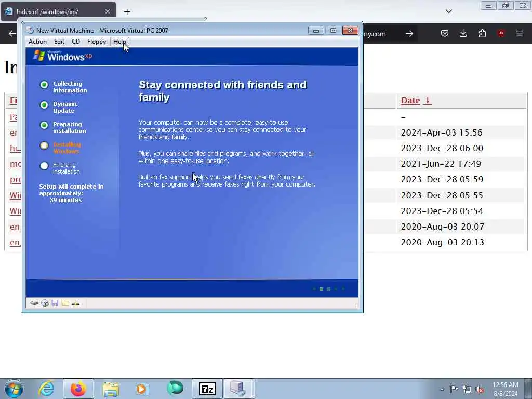Open Windows Media Player from taskbar
Viewport: 532px width, 399px height.
pos(142,389)
